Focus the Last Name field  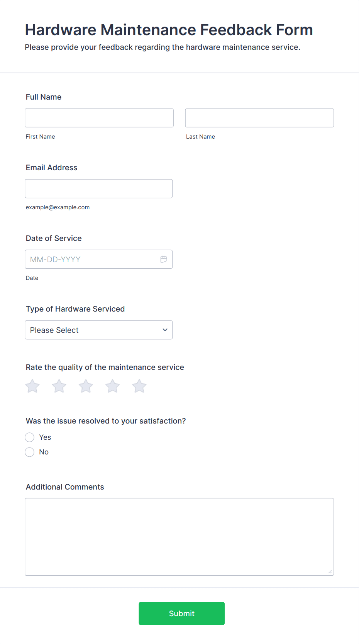(259, 118)
